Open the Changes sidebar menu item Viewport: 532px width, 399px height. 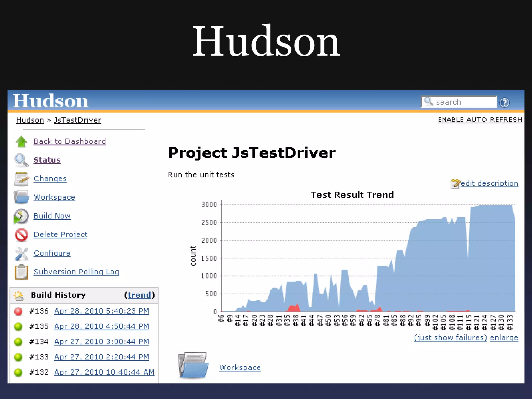50,179
